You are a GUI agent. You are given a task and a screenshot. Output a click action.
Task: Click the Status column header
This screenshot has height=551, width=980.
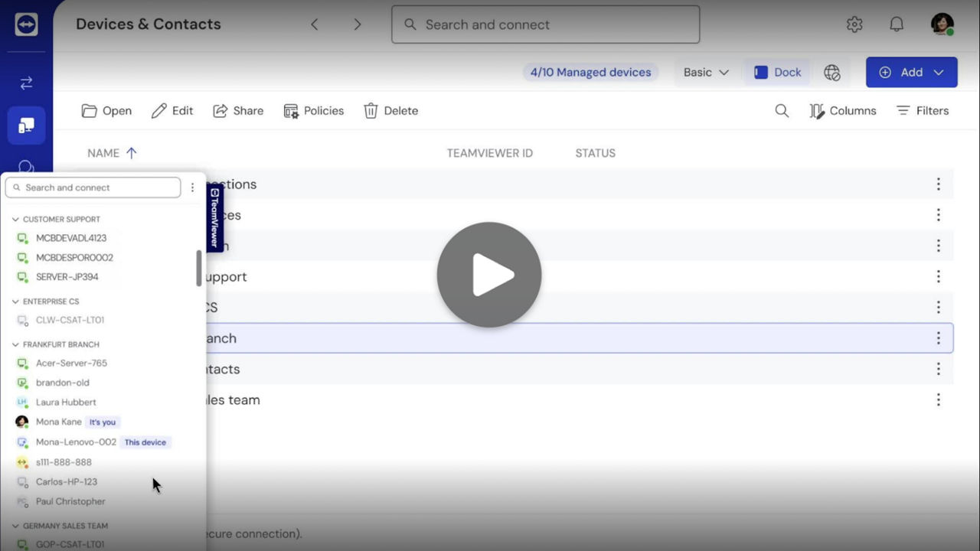(x=596, y=153)
